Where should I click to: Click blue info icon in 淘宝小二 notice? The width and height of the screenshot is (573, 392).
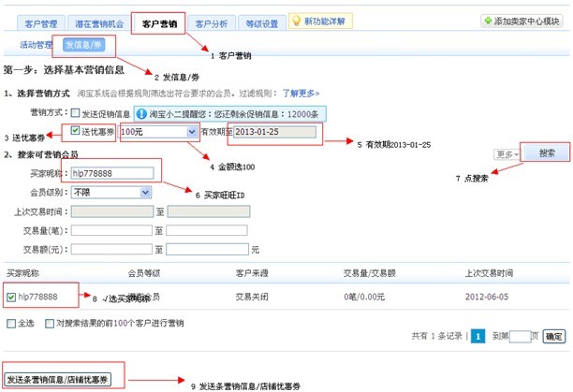click(x=141, y=114)
